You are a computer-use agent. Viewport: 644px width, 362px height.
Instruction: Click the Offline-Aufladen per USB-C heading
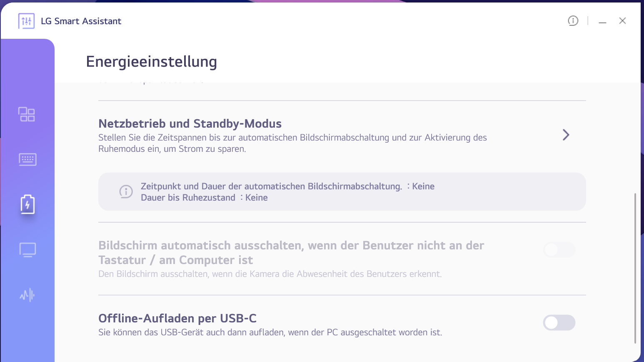click(177, 318)
